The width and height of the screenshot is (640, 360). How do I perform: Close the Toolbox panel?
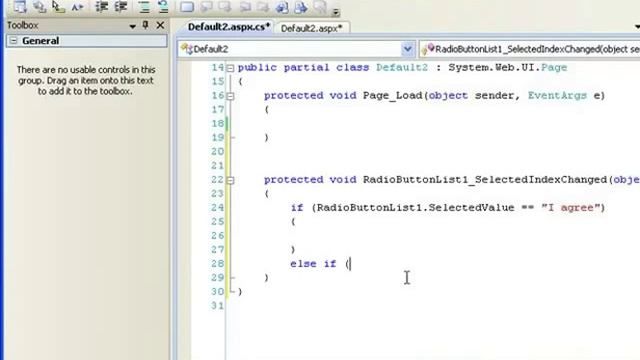160,25
